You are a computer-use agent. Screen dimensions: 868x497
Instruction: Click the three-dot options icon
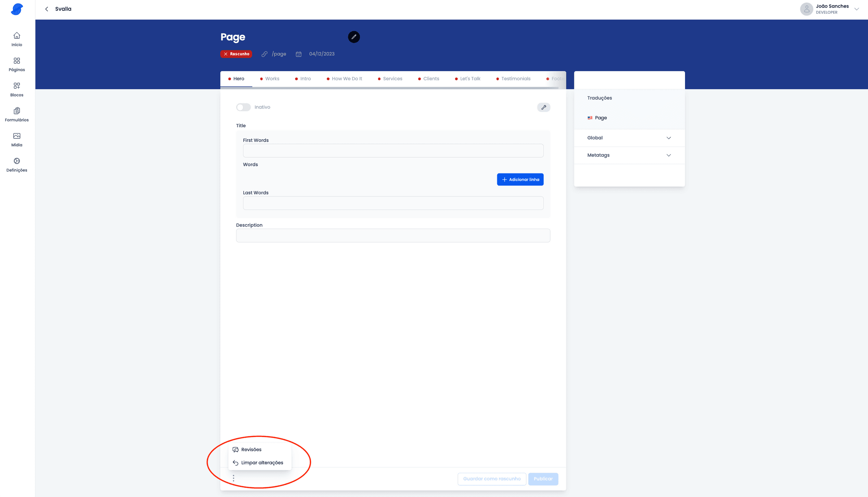pyautogui.click(x=234, y=478)
